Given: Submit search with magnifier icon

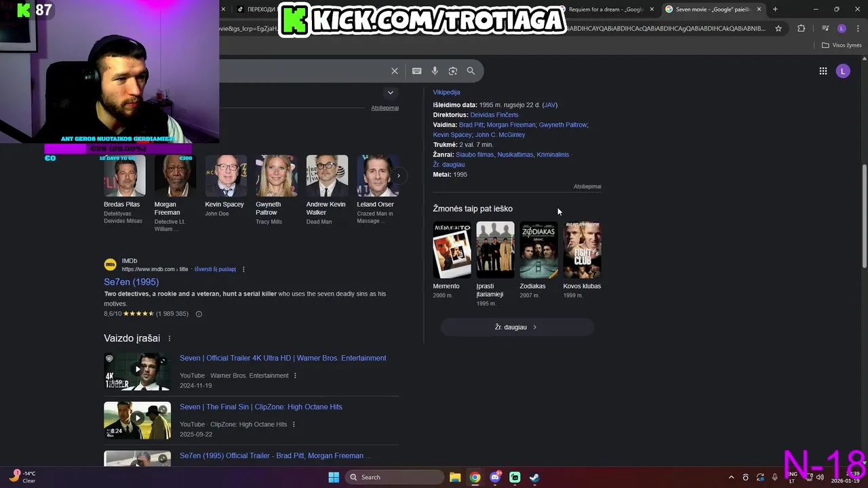Looking at the screenshot, I should [471, 70].
